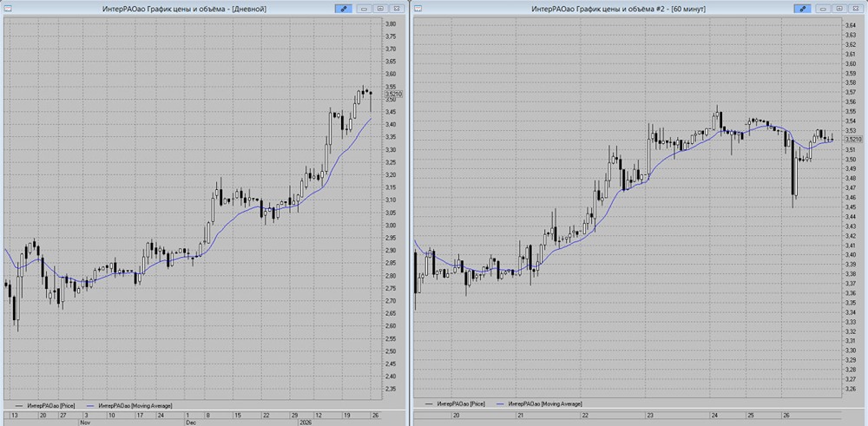
Task: Click the Dec month label on daily time axis
Action: tap(191, 422)
